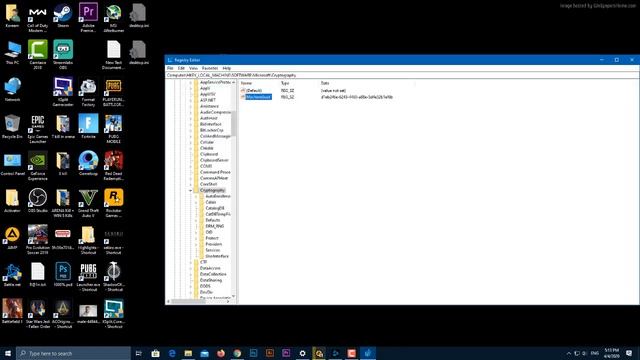This screenshot has height=360, width=640.
Task: Expand the DataAccess key
Action: click(190, 268)
